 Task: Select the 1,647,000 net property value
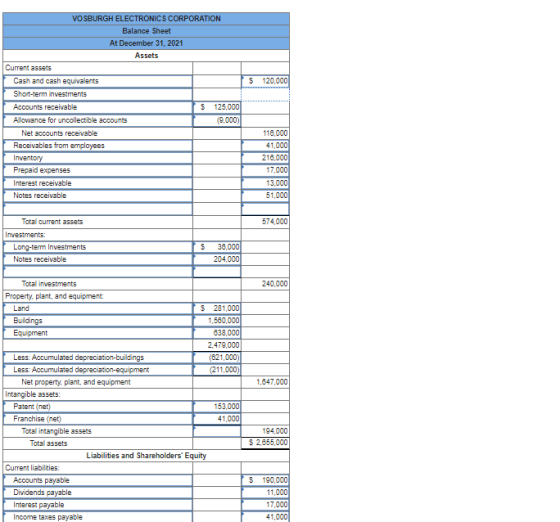pos(272,382)
